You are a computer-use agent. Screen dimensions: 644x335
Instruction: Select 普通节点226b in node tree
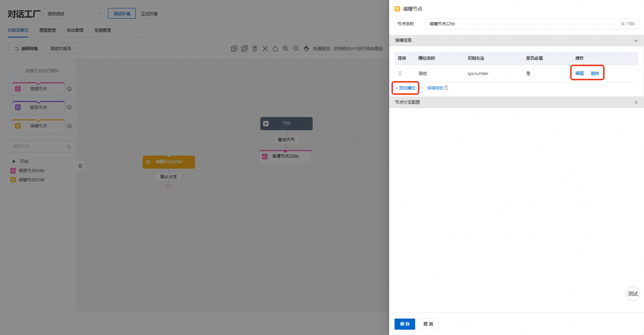click(x=31, y=171)
